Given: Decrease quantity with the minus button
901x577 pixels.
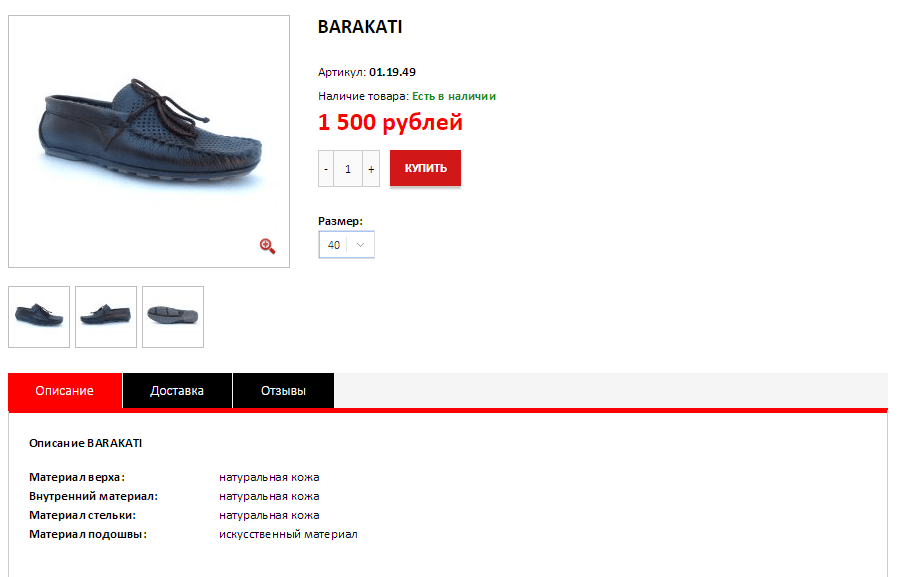Looking at the screenshot, I should pos(326,169).
